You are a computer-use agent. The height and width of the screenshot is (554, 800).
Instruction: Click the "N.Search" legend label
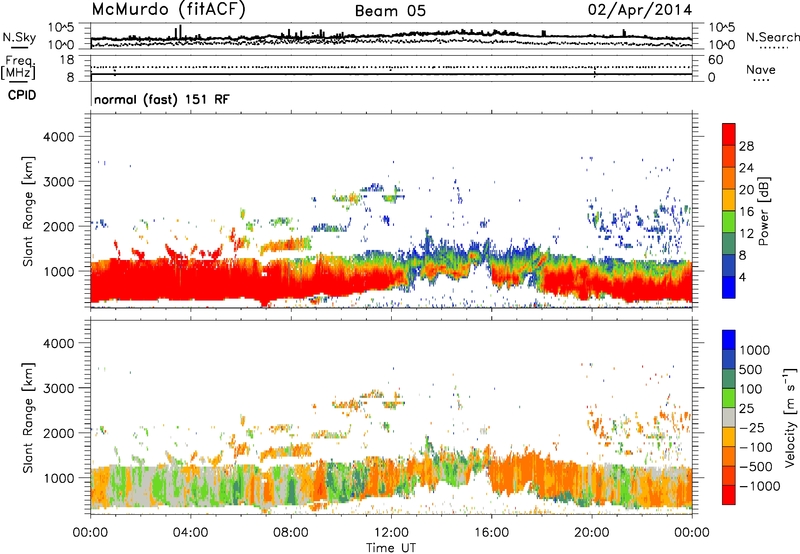[x=772, y=37]
